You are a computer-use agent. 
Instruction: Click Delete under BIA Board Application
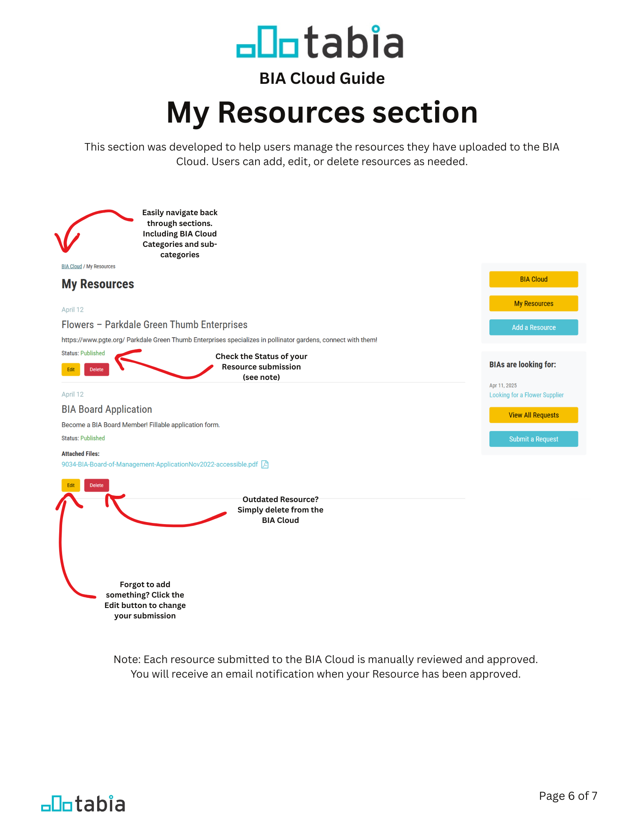point(96,485)
